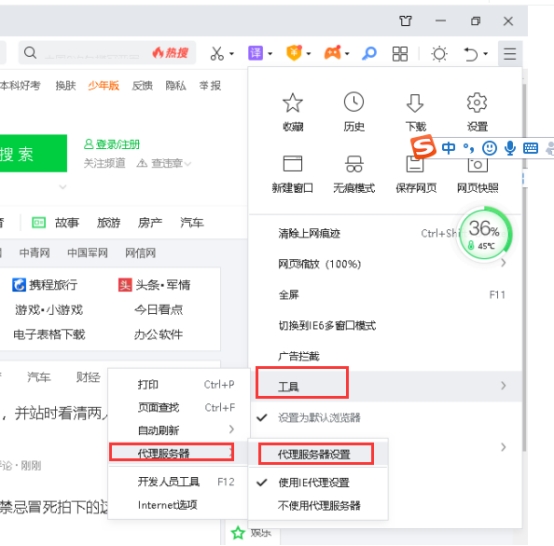Viewport: 554px width, 546px height.
Task: Expand the shield icon dropdown arrow
Action: click(x=308, y=54)
